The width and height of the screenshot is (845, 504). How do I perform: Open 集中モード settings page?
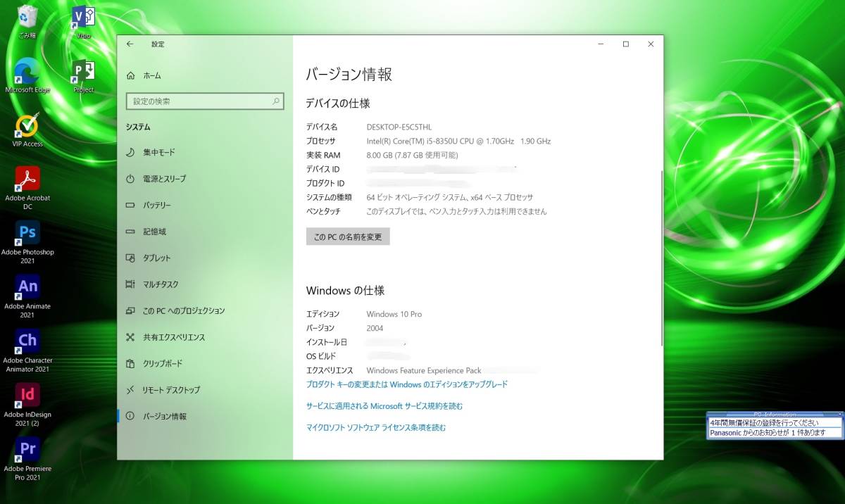(x=205, y=152)
